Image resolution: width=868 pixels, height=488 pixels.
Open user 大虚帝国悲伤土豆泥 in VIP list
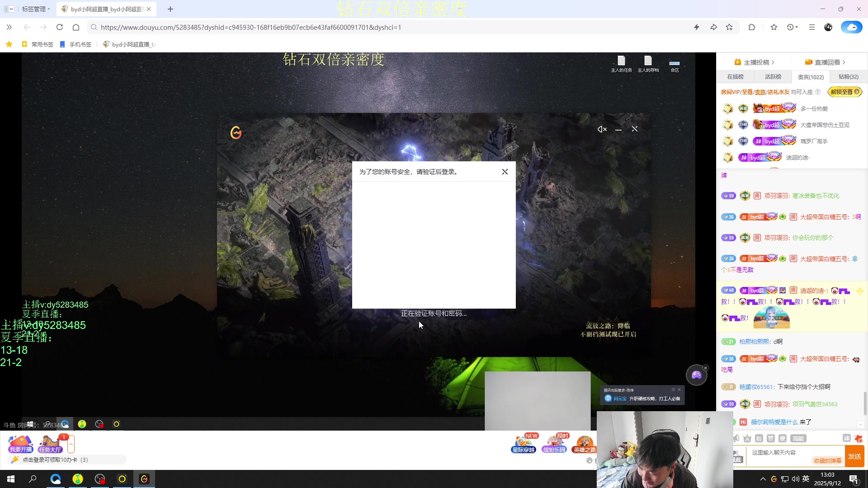pos(825,125)
